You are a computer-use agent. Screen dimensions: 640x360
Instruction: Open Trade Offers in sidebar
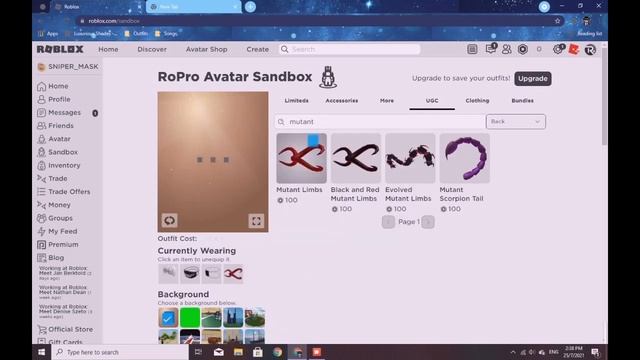[69, 191]
